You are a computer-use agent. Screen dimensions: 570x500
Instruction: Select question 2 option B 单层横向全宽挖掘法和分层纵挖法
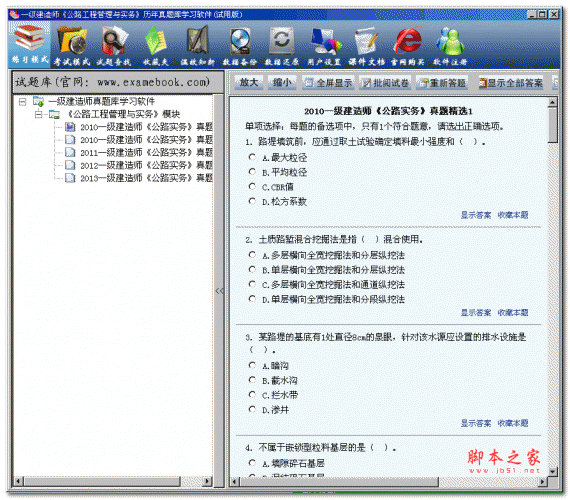(252, 269)
